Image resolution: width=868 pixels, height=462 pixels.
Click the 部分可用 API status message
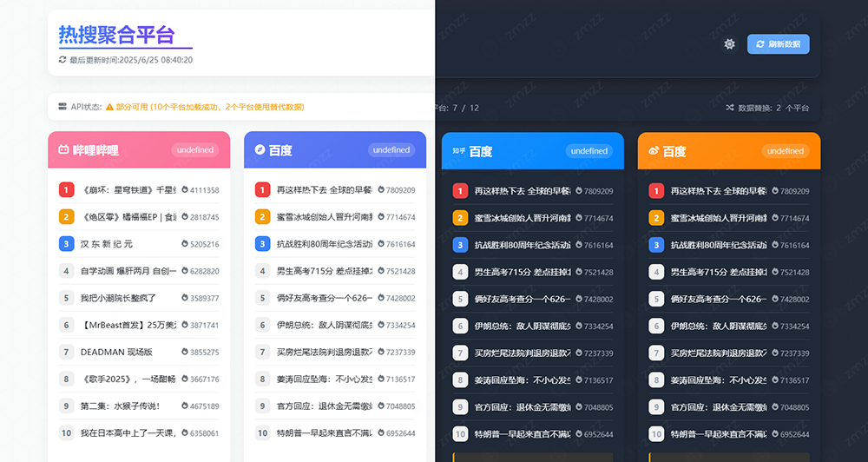point(210,107)
